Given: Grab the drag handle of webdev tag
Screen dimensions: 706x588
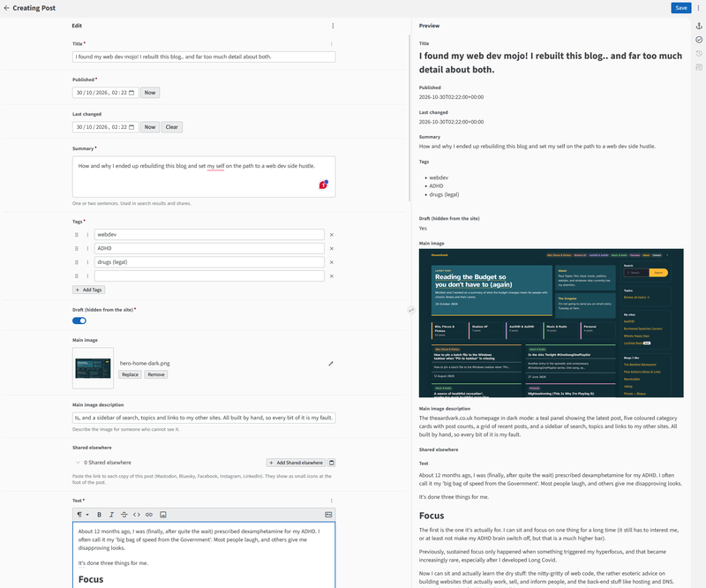Looking at the screenshot, I should 77,235.
